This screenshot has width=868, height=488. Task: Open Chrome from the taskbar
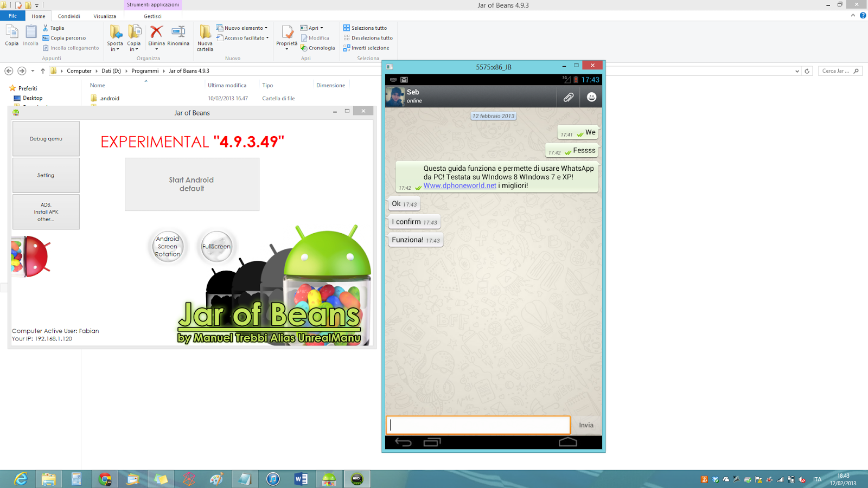tap(105, 479)
